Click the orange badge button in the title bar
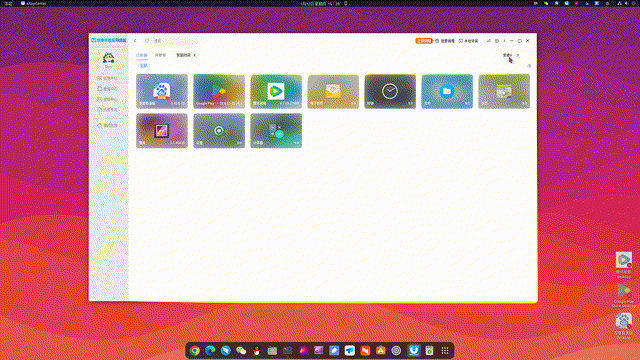 [x=423, y=41]
